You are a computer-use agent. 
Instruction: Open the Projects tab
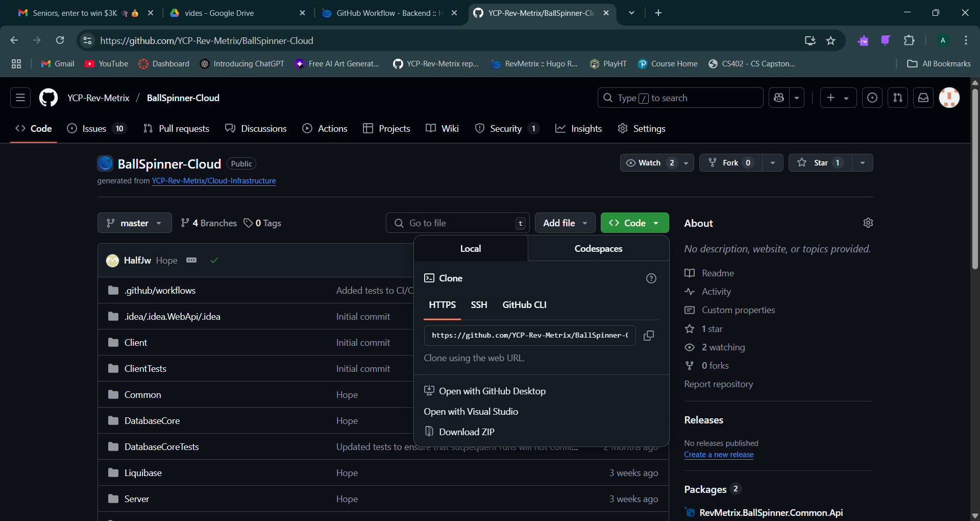pyautogui.click(x=387, y=129)
